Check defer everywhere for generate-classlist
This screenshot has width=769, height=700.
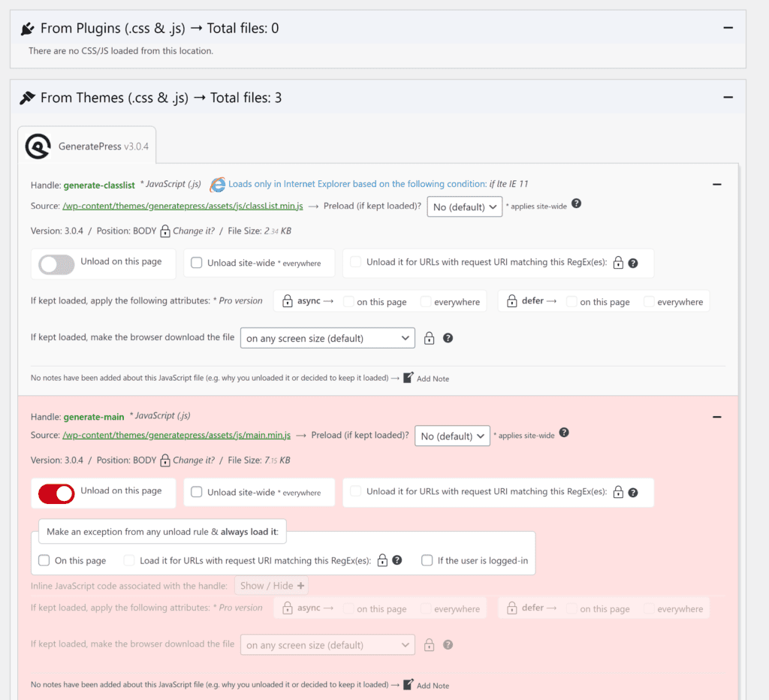pos(649,302)
